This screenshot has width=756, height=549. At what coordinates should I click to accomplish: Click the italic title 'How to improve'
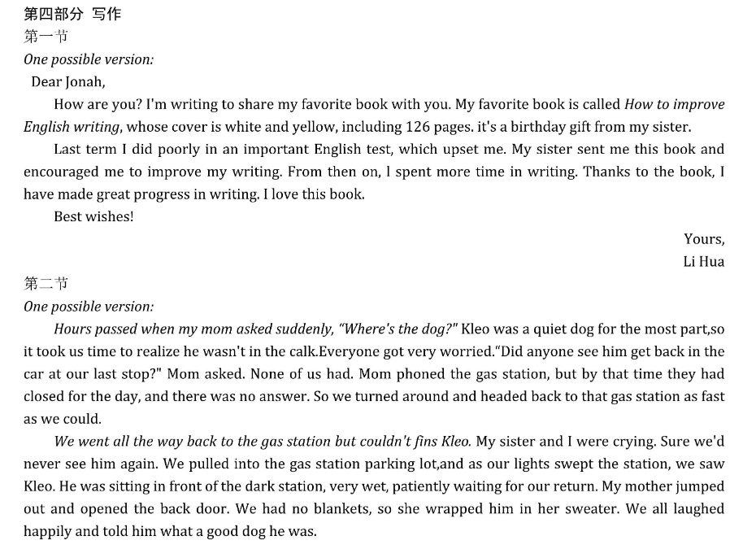674,105
